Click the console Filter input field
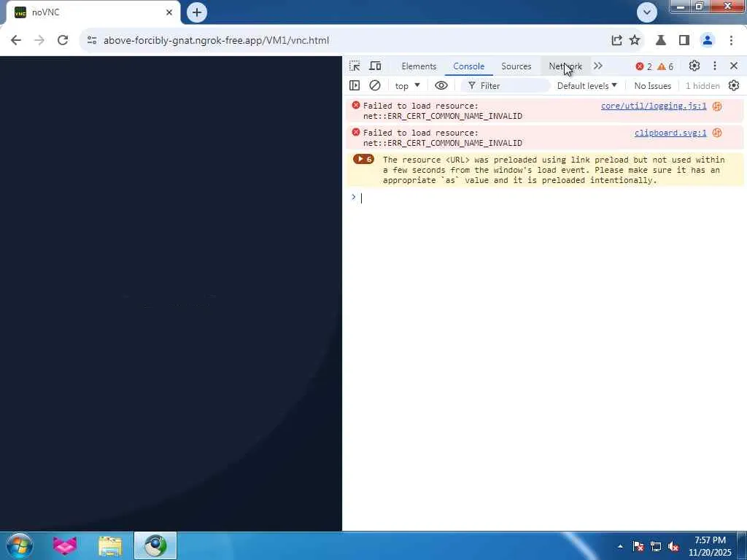This screenshot has height=560, width=747. click(x=505, y=86)
